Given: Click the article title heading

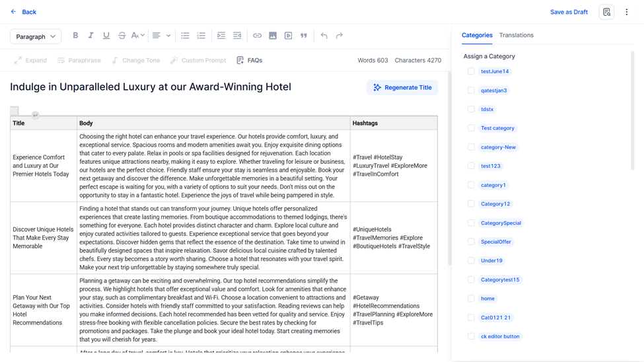Looking at the screenshot, I should (x=151, y=87).
